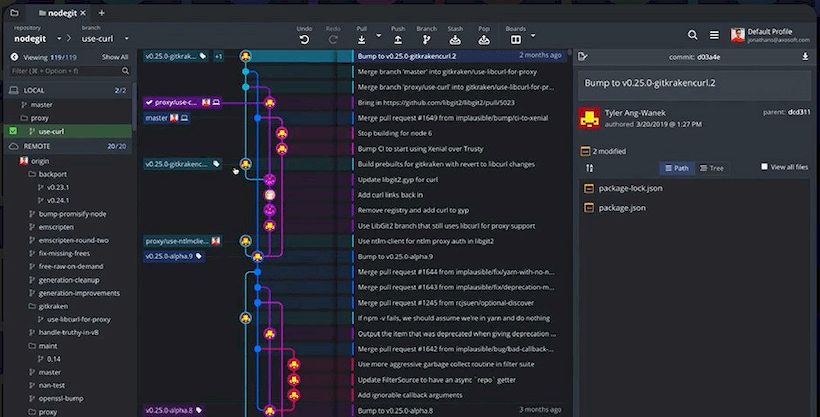Push commits with the Push icon
Image resolution: width=820 pixels, height=417 pixels.
(x=397, y=40)
